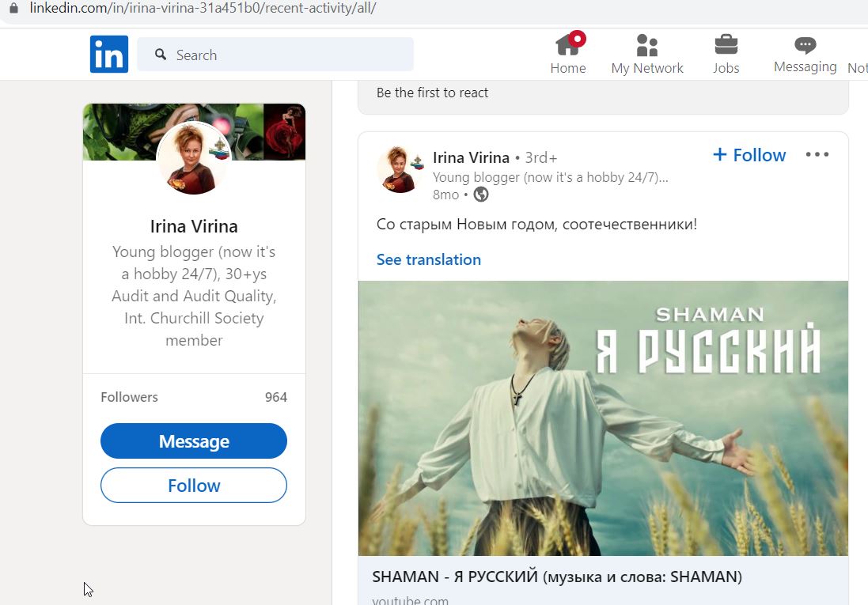Click Irina Virina's post avatar
868x605 pixels.
pos(399,170)
